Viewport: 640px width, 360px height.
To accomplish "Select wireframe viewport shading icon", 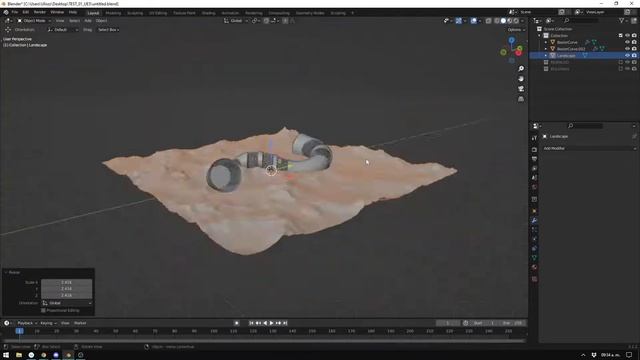I will tap(497, 20).
